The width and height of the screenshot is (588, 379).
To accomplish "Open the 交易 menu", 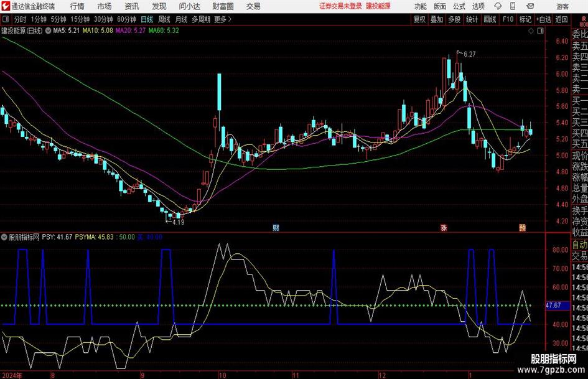I will coord(253,6).
